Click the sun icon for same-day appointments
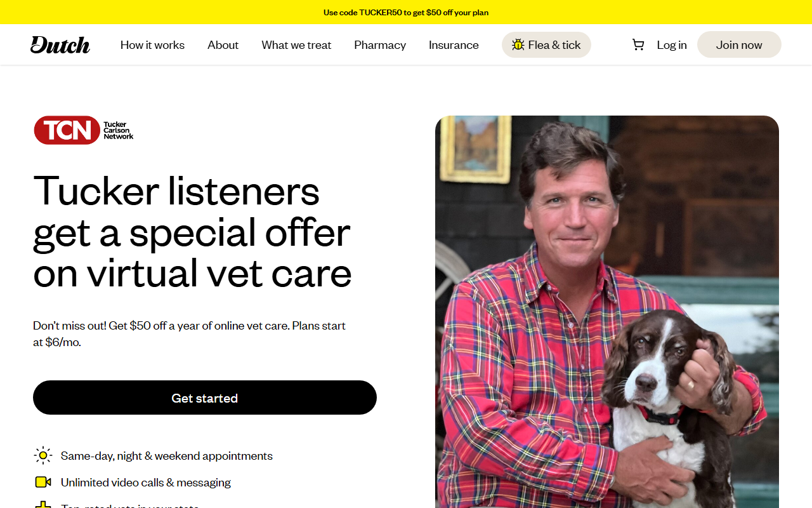 [43, 455]
